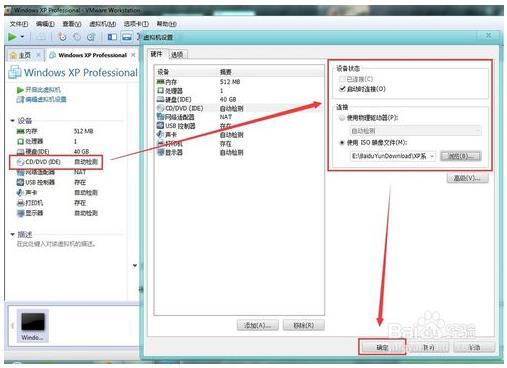This screenshot has height=368, width=507.
Task: Select 网络适配器 icon in settings dialog list
Action: click(x=161, y=117)
